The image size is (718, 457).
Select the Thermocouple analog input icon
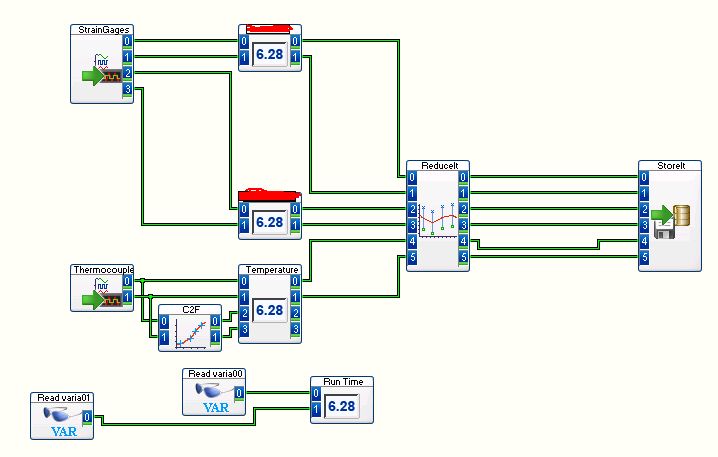coord(102,295)
